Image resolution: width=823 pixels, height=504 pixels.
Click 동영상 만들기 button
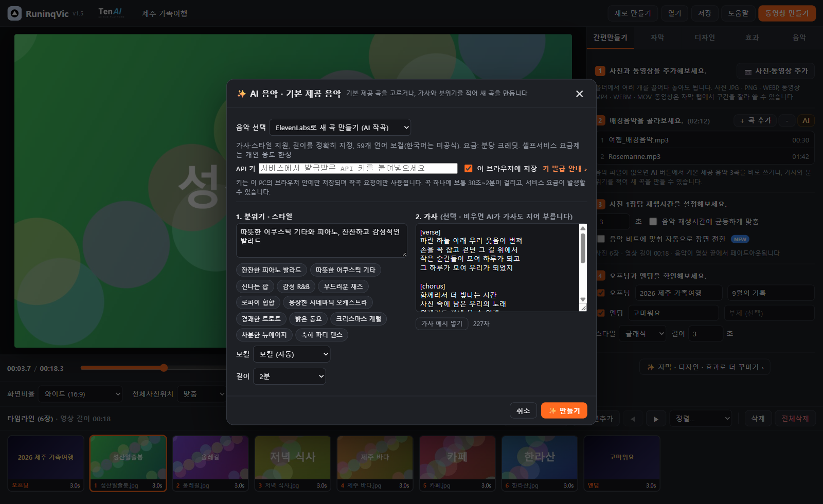787,13
